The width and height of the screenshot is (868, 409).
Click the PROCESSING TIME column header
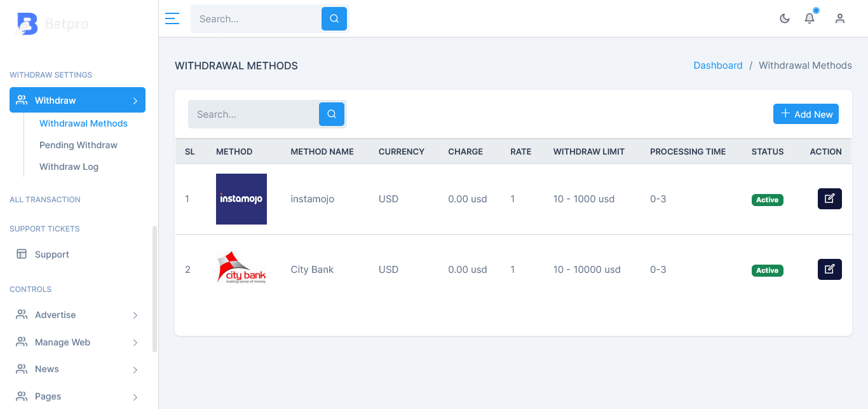tap(688, 151)
